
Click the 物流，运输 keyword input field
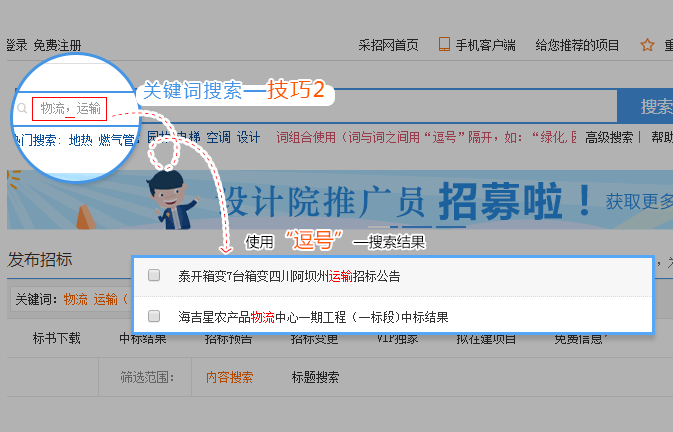click(x=70, y=109)
